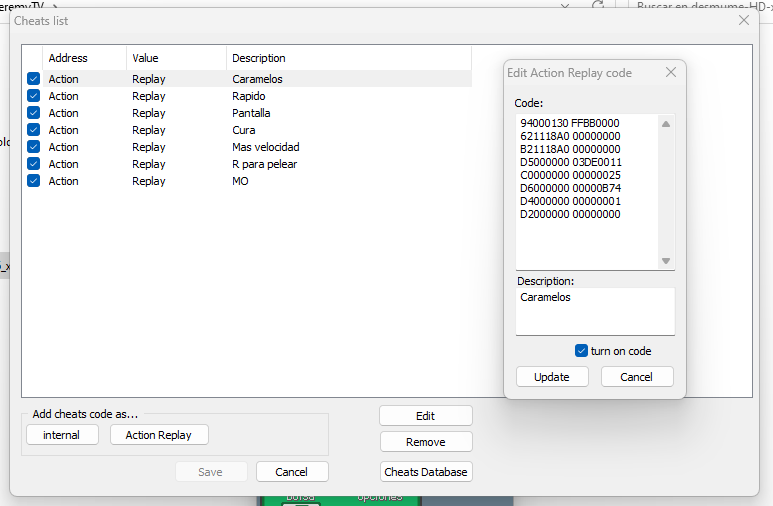Screen dimensions: 773x506
Task: Toggle the Rapido cheat checkbox
Action: tap(34, 96)
